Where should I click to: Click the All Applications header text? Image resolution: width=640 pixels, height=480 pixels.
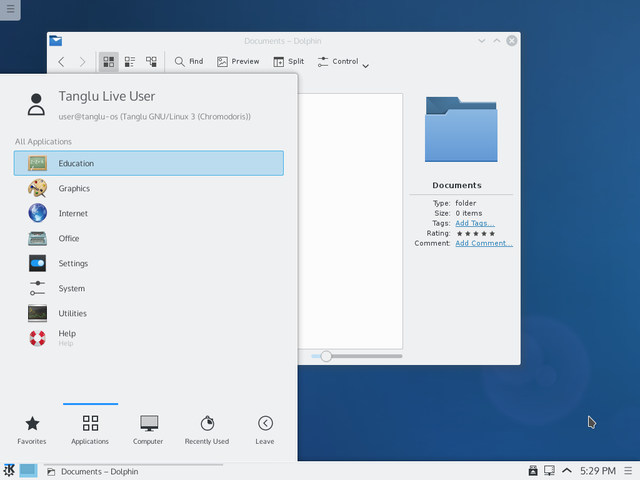click(x=43, y=142)
